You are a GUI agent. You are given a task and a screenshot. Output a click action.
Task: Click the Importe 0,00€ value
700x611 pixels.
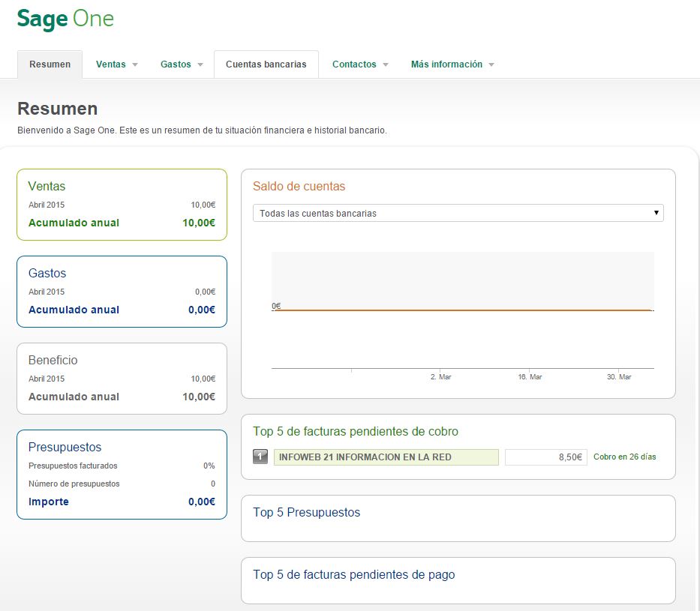[x=202, y=502]
